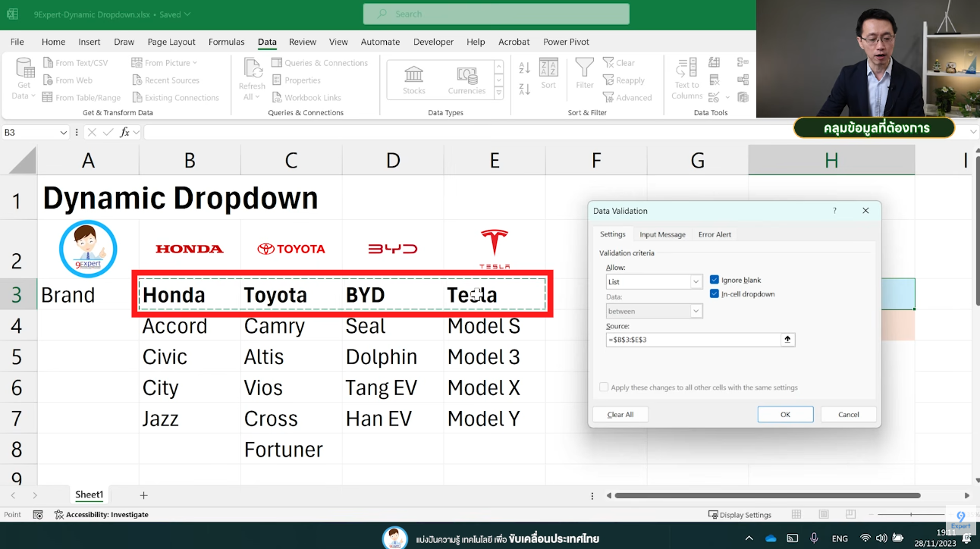
Task: Expand the Data Types gallery
Action: [499, 93]
